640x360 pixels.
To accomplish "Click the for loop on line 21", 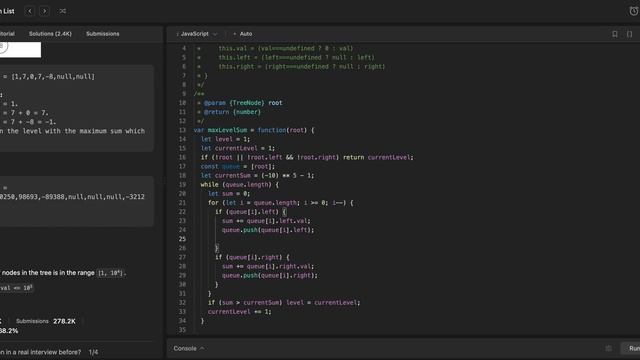I will pos(280,203).
